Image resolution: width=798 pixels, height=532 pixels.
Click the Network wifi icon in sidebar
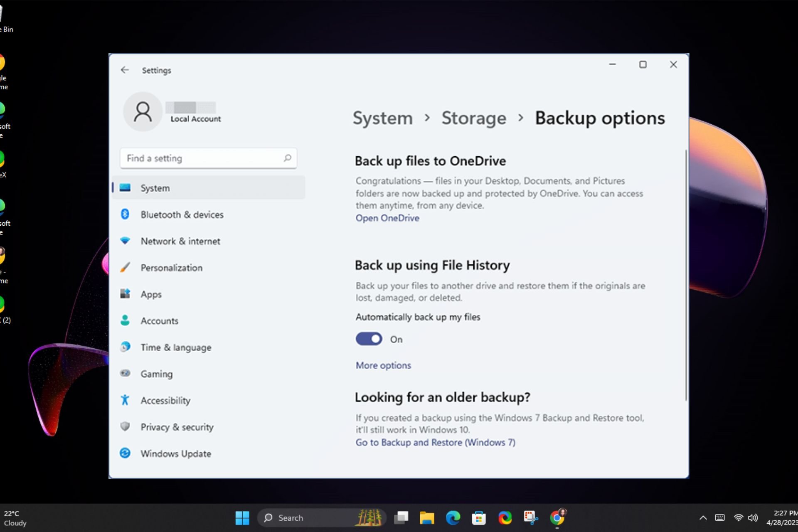tap(125, 241)
